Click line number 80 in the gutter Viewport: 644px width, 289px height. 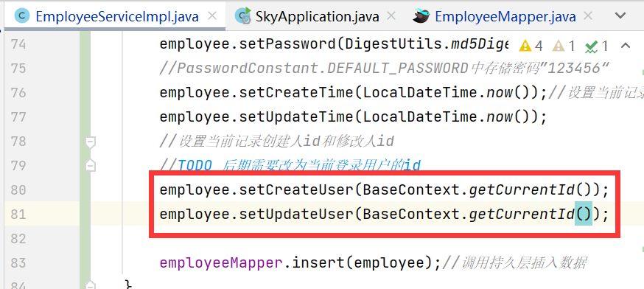click(x=18, y=190)
